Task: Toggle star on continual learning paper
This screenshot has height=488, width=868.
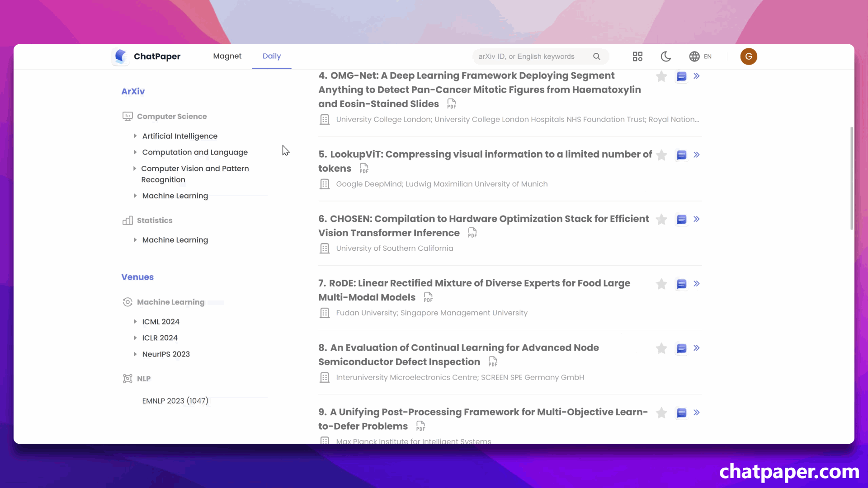Action: coord(660,347)
